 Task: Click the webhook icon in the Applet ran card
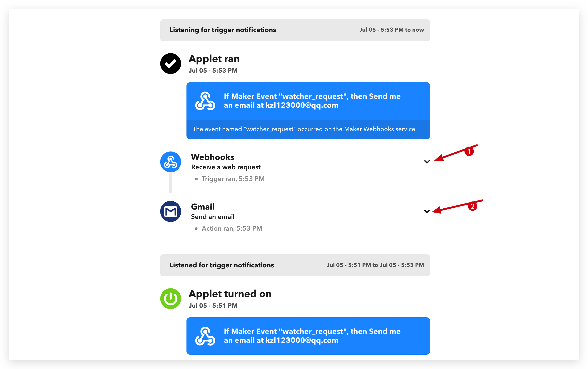pos(205,101)
